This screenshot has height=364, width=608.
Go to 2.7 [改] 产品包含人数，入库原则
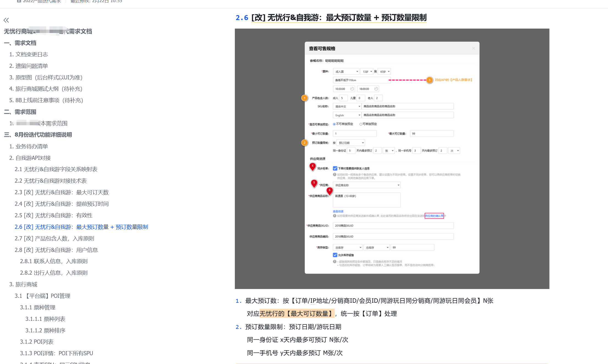tap(54, 238)
